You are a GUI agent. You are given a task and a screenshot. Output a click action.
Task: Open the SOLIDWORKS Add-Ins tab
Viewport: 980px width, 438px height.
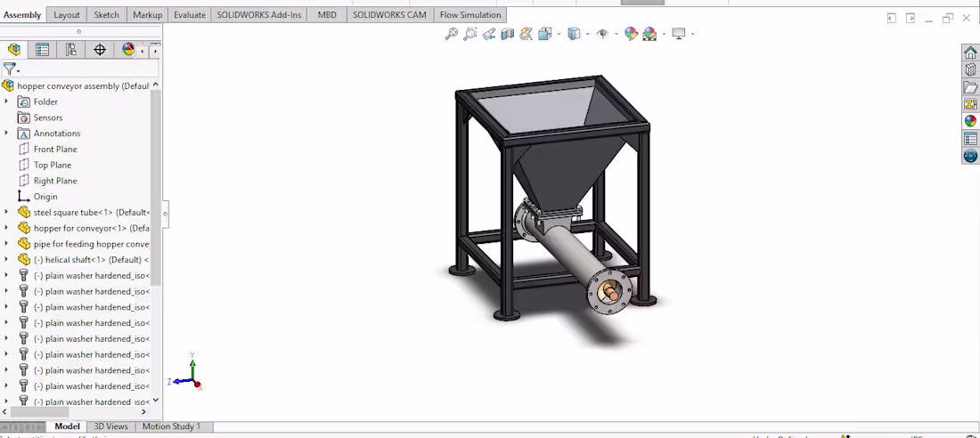point(259,15)
